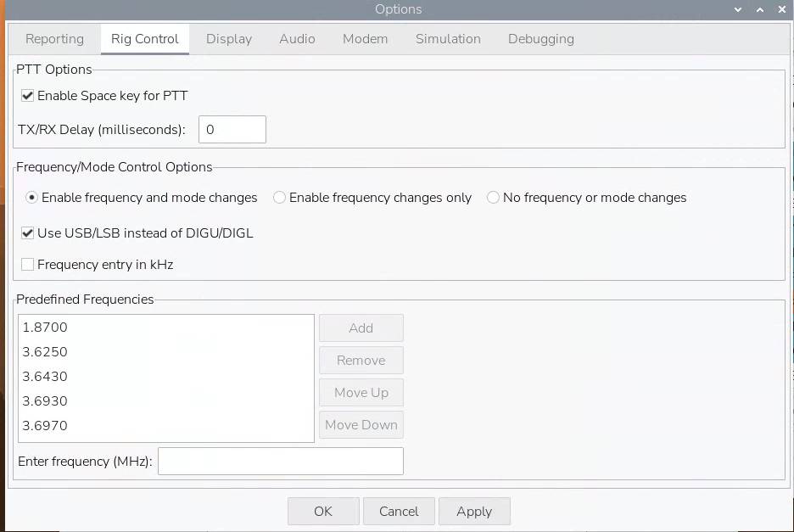Select Enable frequency changes only option
The image size is (794, 532).
click(x=280, y=198)
